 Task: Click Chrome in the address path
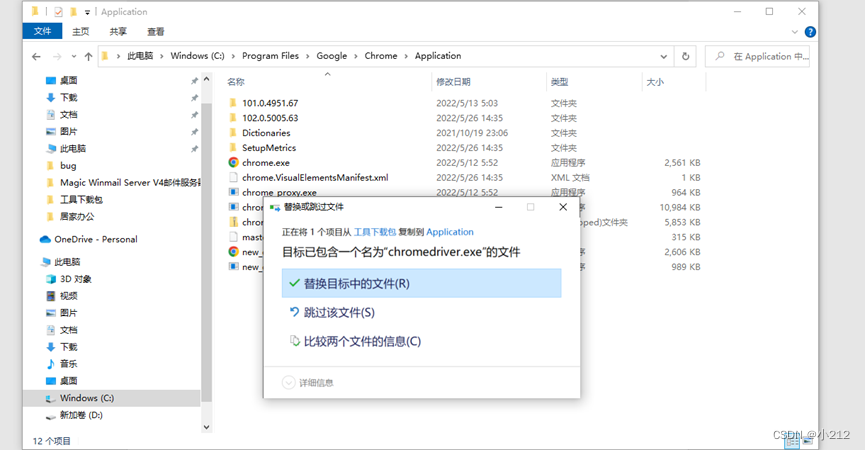[x=381, y=56]
